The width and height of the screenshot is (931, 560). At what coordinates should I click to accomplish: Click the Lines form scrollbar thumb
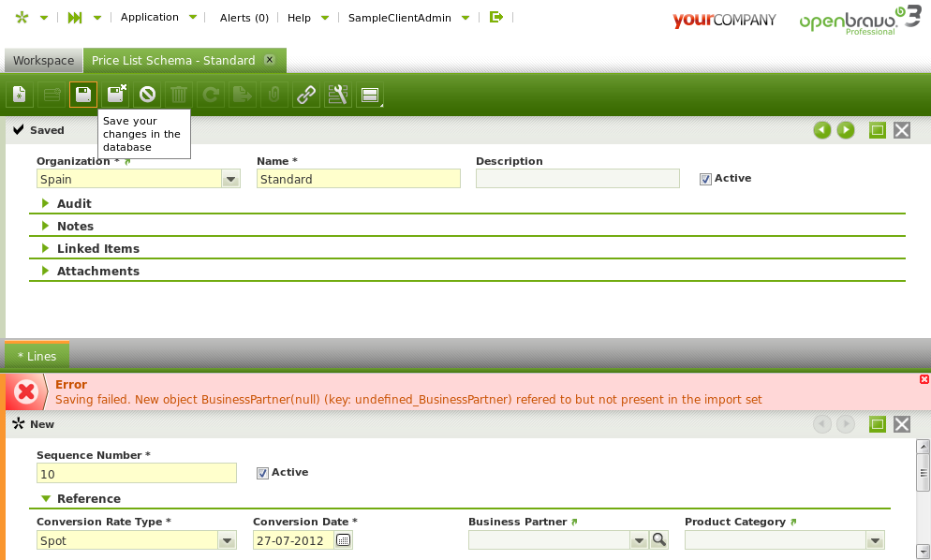[923, 473]
